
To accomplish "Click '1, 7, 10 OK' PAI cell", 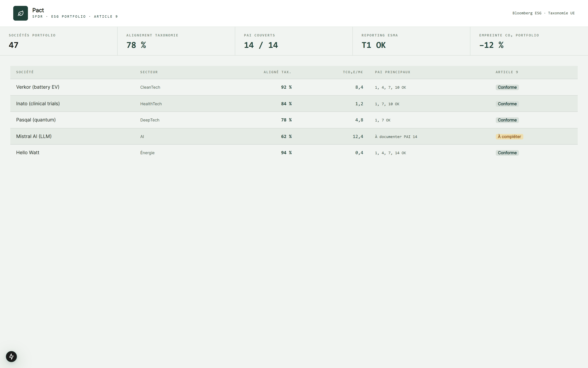I will click(387, 104).
